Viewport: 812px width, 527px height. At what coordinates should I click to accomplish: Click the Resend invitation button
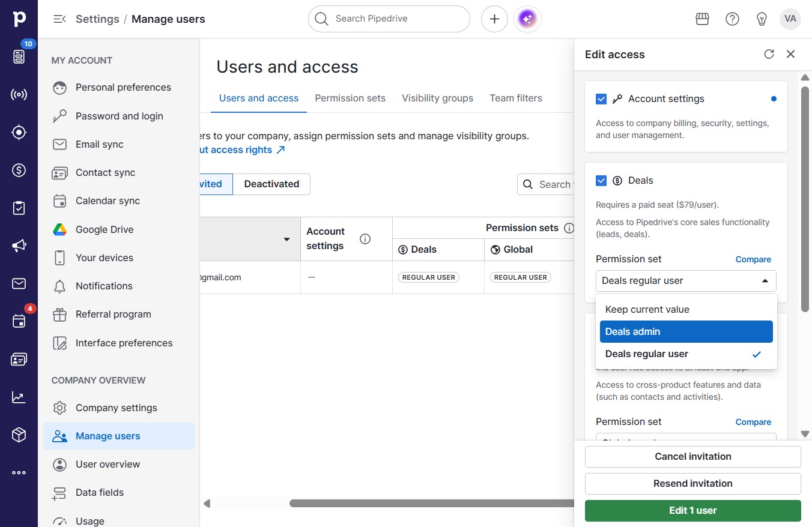click(693, 484)
